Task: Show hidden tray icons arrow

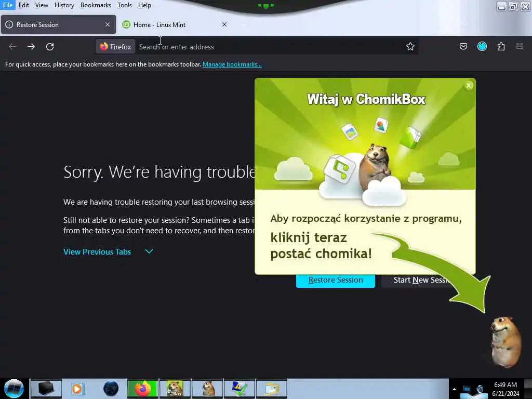Action: [454, 389]
